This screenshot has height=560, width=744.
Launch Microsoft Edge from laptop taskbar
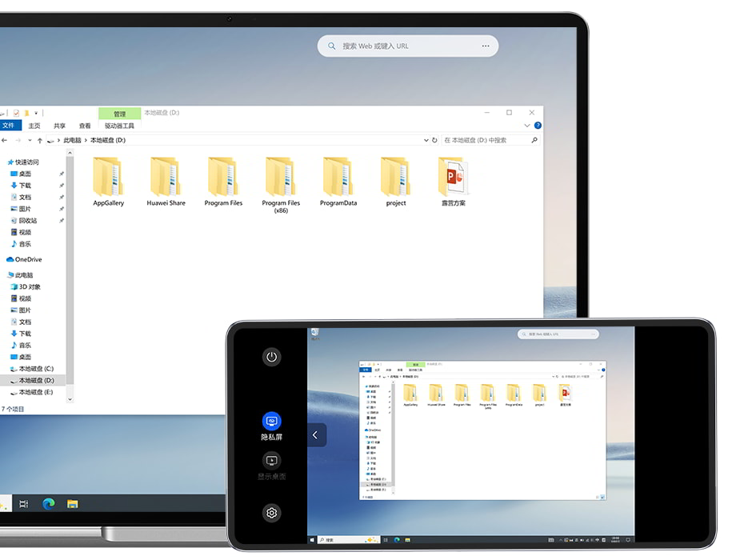click(x=48, y=504)
